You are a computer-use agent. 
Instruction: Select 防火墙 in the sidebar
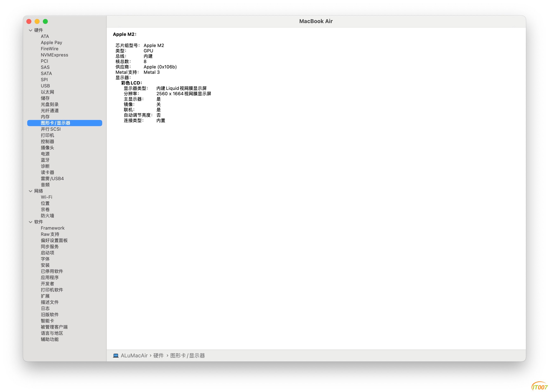[47, 216]
